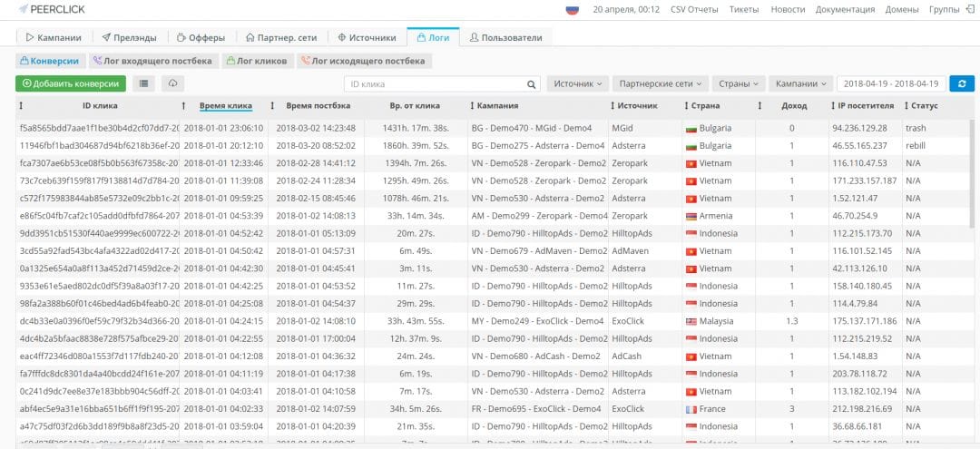The width and height of the screenshot is (980, 449).
Task: Click the Вр. от клика column header
Action: 415,106
